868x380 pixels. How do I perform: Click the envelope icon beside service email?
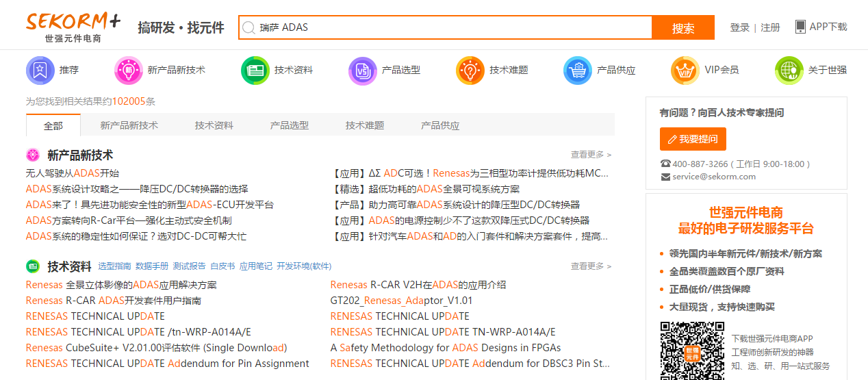665,177
